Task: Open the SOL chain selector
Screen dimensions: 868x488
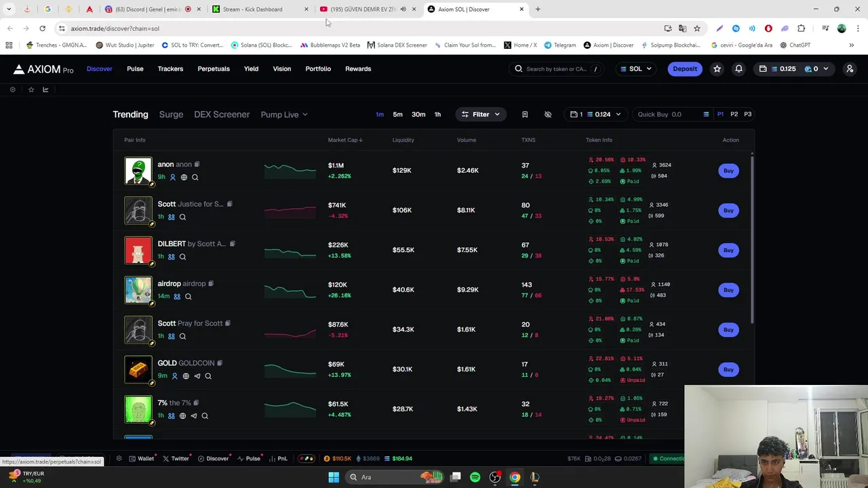Action: pyautogui.click(x=635, y=68)
